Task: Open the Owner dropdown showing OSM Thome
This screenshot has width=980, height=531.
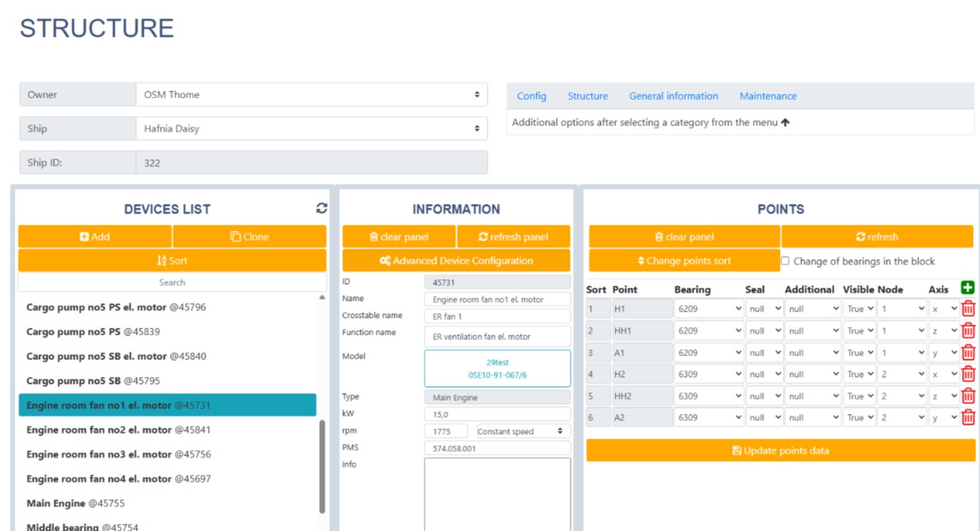Action: click(312, 95)
